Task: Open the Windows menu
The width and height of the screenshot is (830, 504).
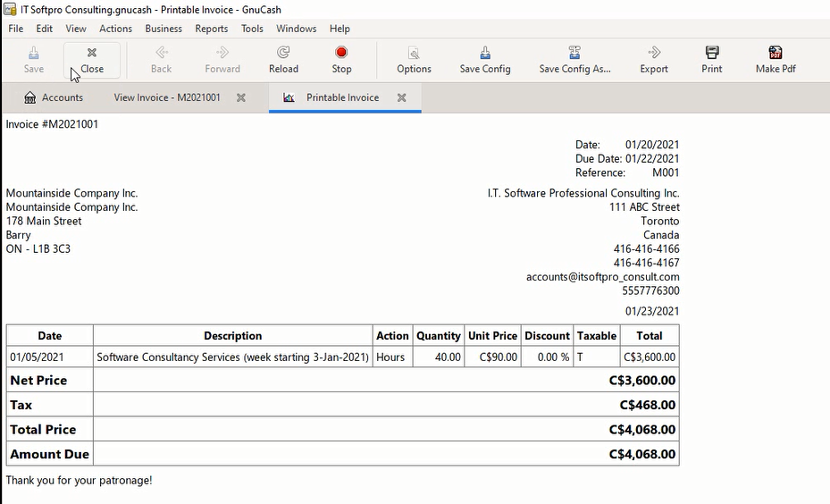Action: pyautogui.click(x=296, y=29)
